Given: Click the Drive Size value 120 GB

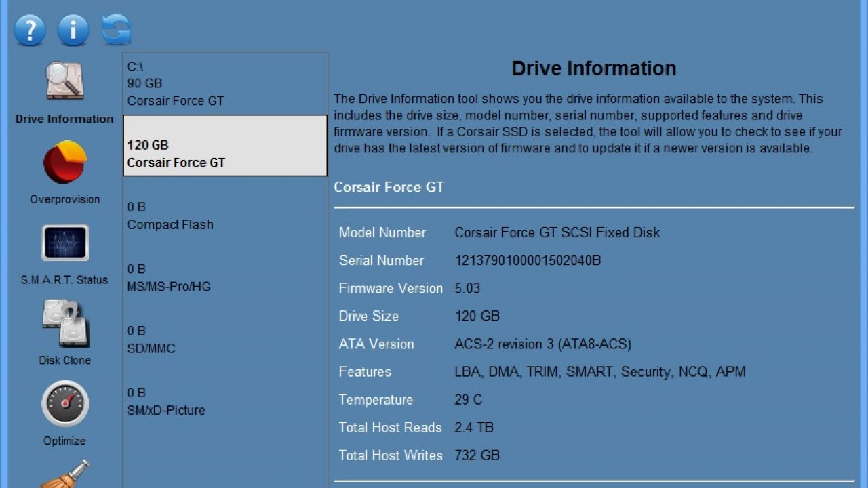Looking at the screenshot, I should pyautogui.click(x=477, y=316).
